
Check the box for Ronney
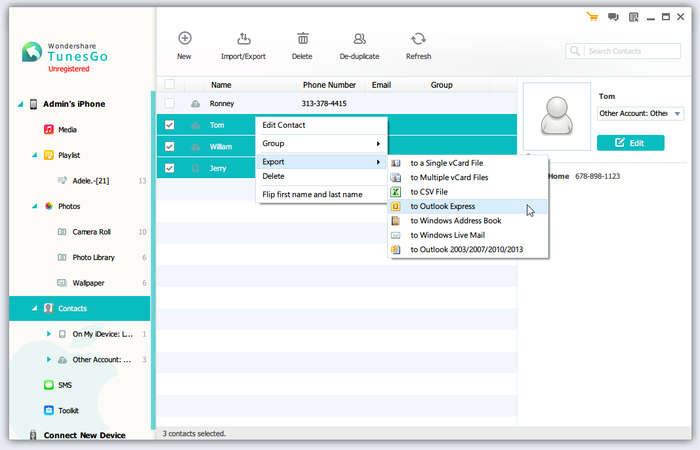[170, 103]
